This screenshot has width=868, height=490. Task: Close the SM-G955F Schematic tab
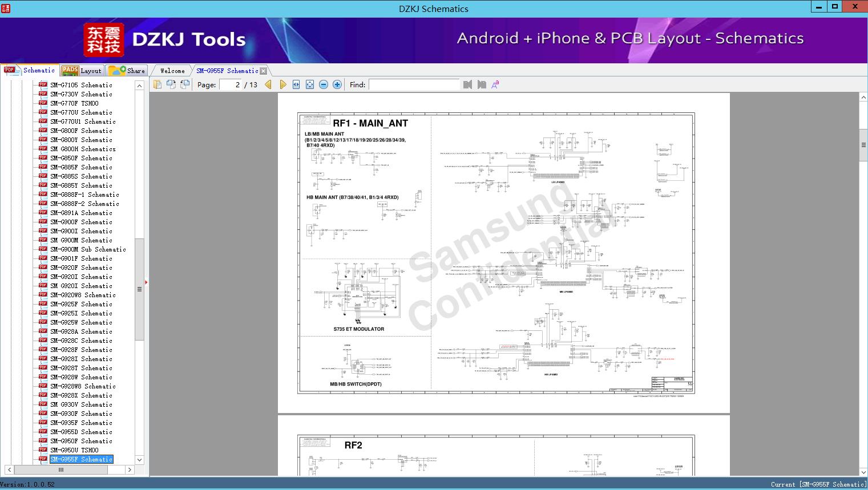264,71
